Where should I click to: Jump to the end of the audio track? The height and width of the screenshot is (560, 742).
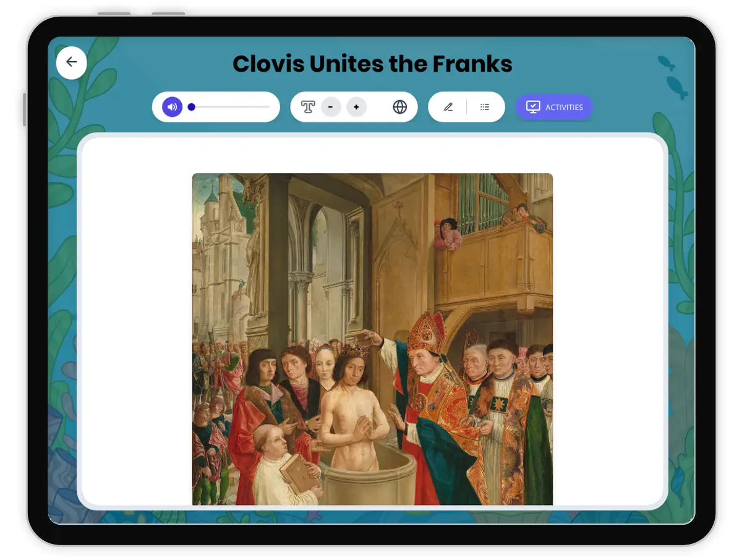269,107
